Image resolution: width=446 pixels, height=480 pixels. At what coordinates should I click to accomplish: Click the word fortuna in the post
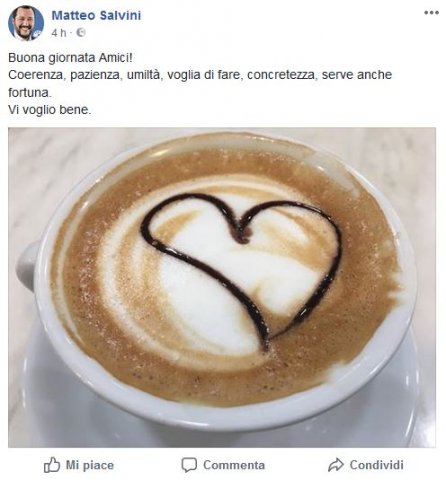30,92
